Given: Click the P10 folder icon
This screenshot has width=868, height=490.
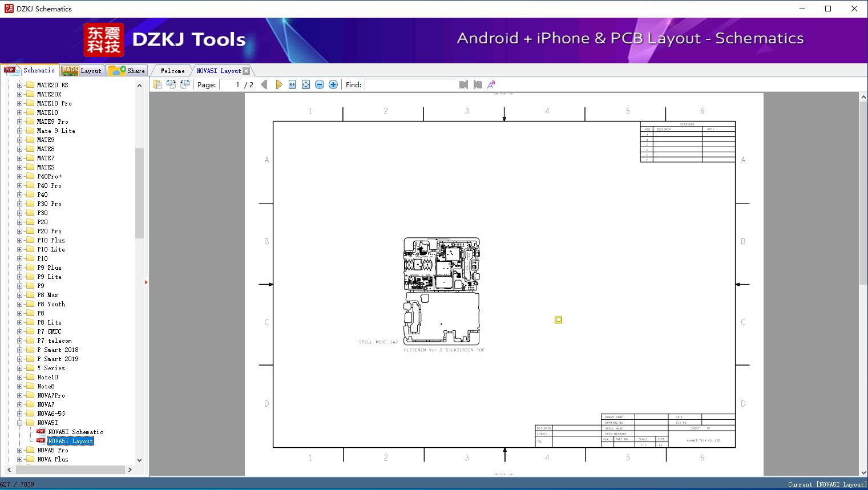Looking at the screenshot, I should [30, 258].
